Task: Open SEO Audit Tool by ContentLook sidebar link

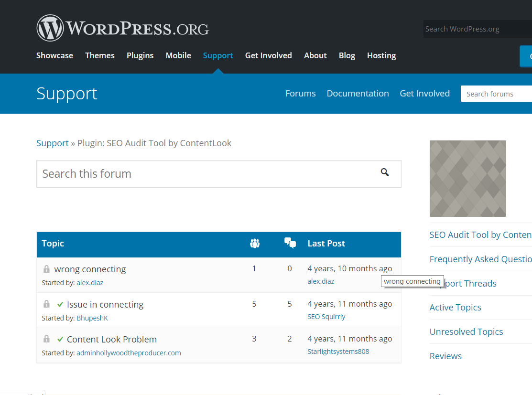Action: (480, 235)
